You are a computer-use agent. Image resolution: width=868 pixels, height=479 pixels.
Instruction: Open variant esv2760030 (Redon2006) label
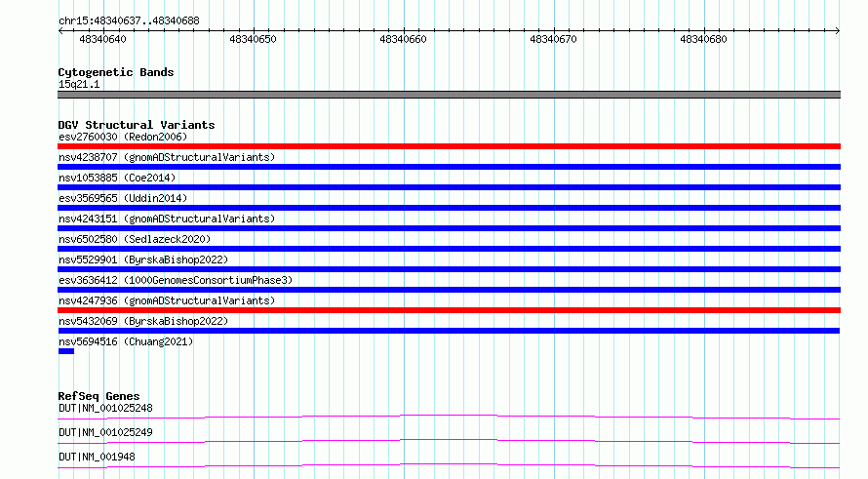click(123, 137)
